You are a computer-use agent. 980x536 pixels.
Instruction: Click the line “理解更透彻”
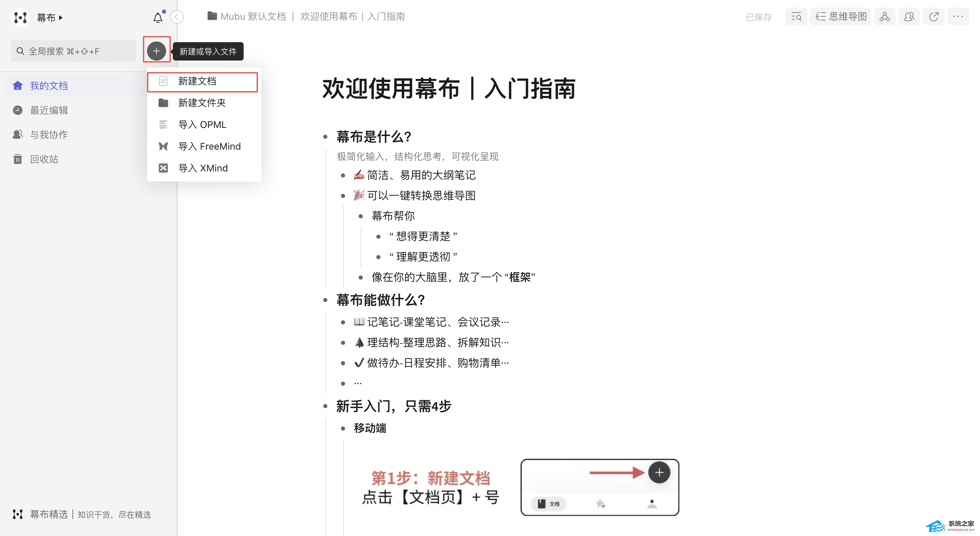point(423,257)
